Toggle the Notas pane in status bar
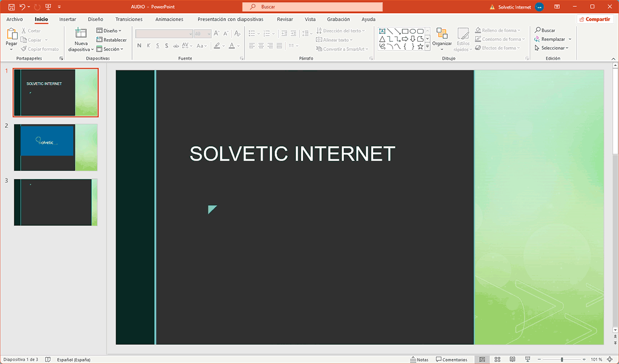 pyautogui.click(x=419, y=359)
